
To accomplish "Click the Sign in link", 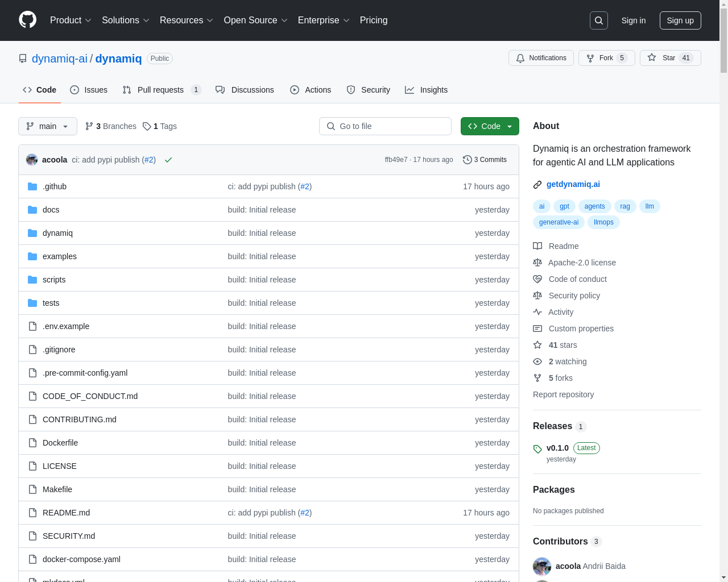I will [634, 20].
